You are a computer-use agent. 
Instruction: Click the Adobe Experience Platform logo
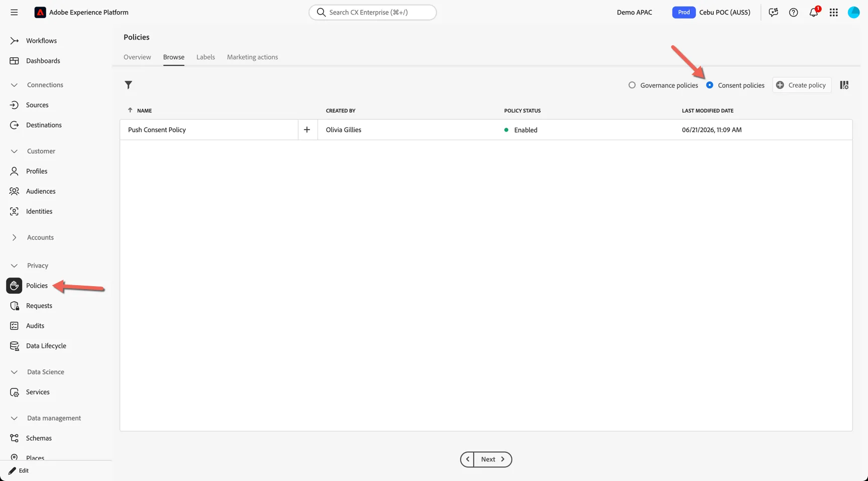tap(40, 13)
